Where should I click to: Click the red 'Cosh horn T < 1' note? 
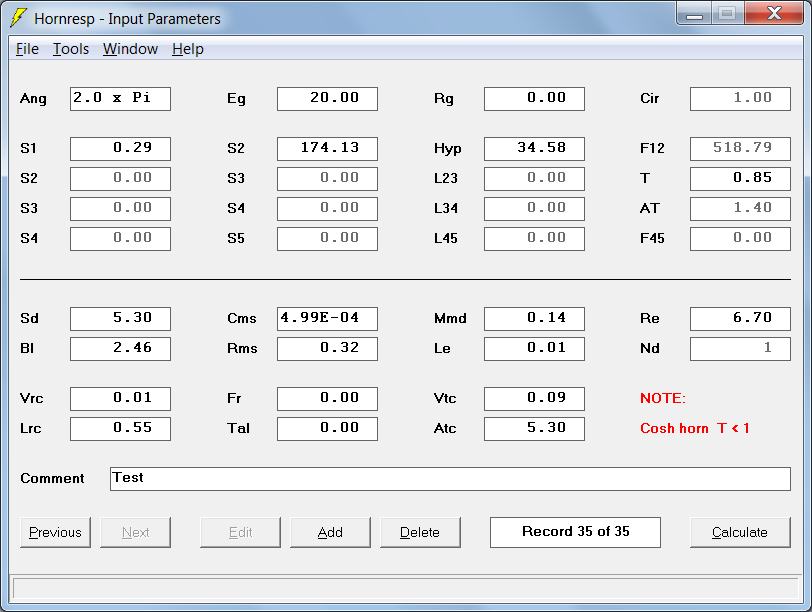(x=694, y=429)
